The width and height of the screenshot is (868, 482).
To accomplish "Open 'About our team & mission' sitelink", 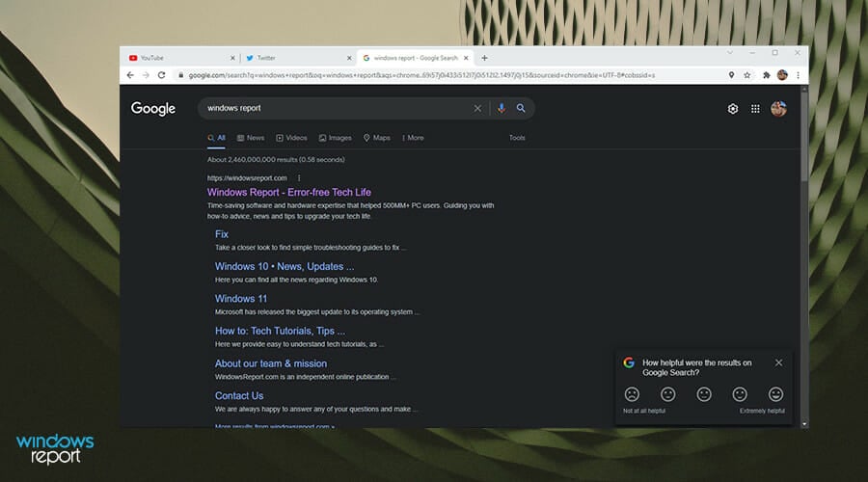I will [271, 363].
